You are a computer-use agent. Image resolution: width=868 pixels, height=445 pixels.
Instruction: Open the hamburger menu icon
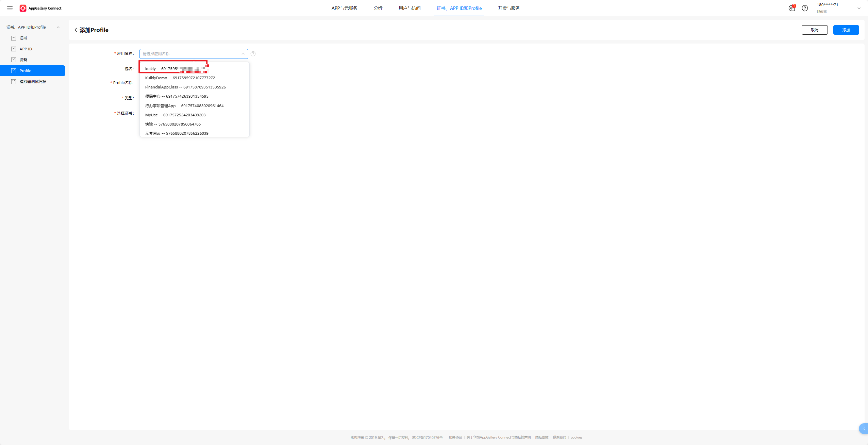[10, 8]
